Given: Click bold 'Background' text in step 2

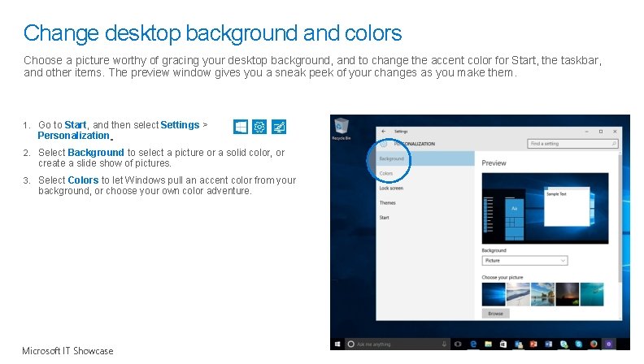Looking at the screenshot, I should coord(96,153).
